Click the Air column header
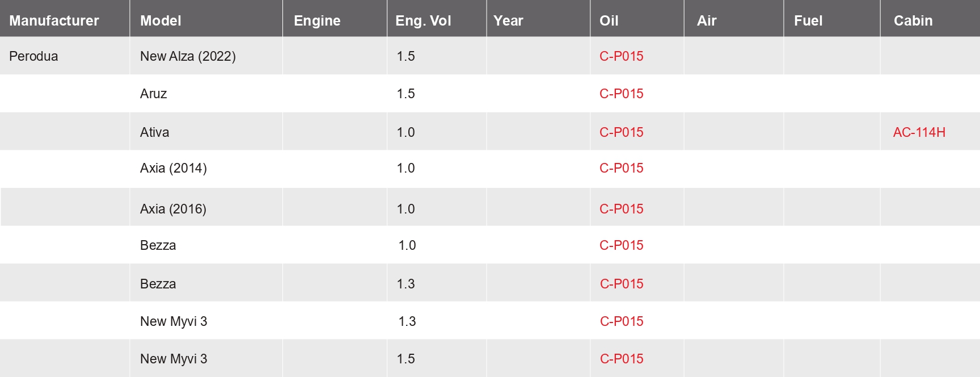 tap(707, 21)
